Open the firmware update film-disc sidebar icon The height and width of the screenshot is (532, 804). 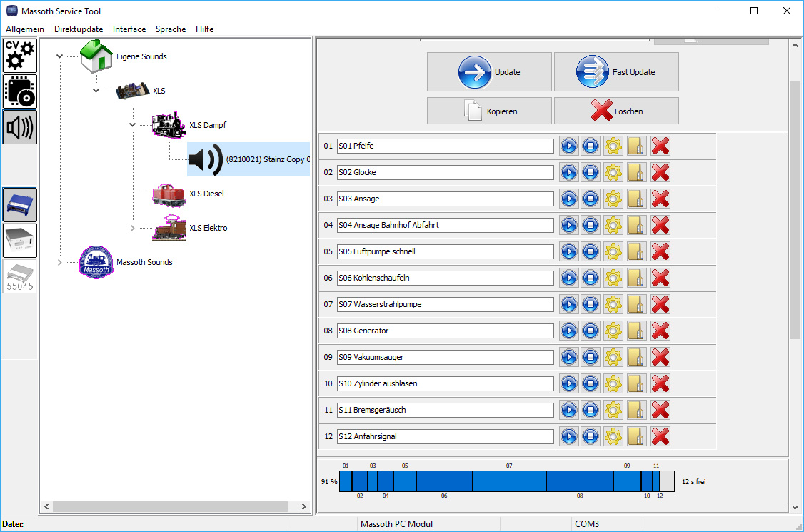[x=20, y=91]
